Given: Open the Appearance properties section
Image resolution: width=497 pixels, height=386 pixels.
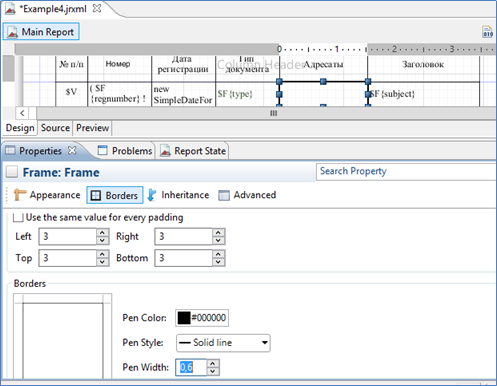Looking at the screenshot, I should (47, 195).
